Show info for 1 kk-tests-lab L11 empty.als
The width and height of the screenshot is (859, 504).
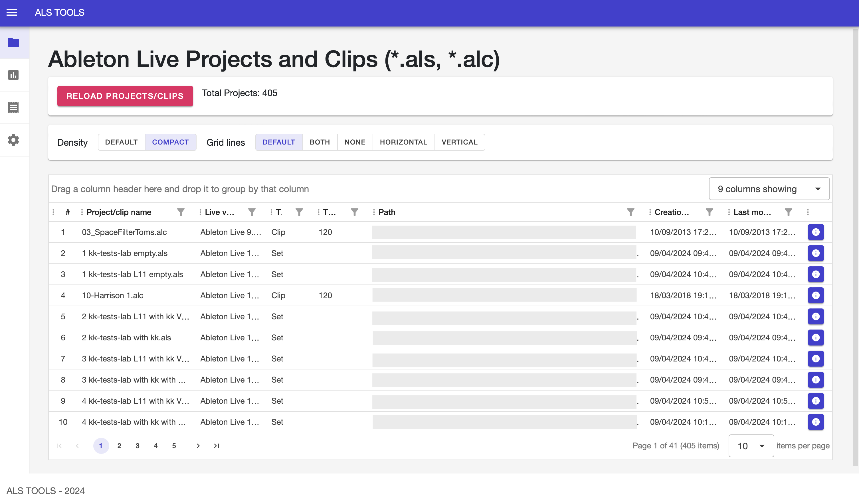pos(816,274)
